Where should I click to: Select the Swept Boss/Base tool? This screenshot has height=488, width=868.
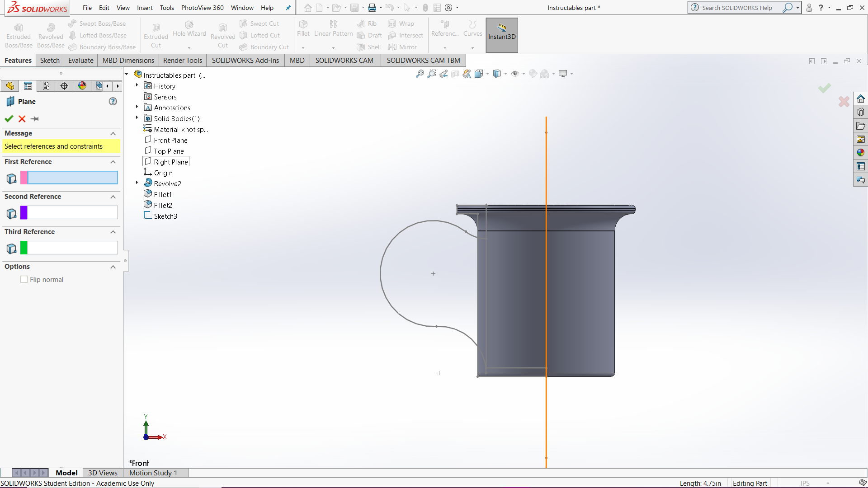click(x=97, y=23)
